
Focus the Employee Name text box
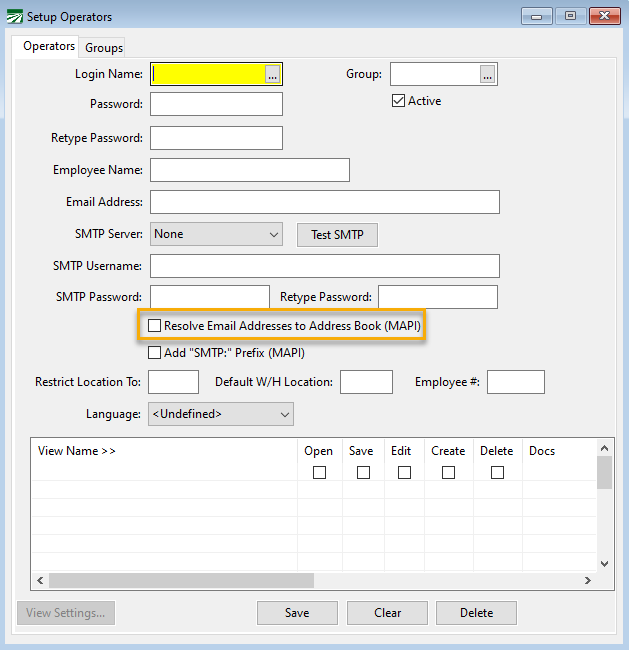pos(249,170)
